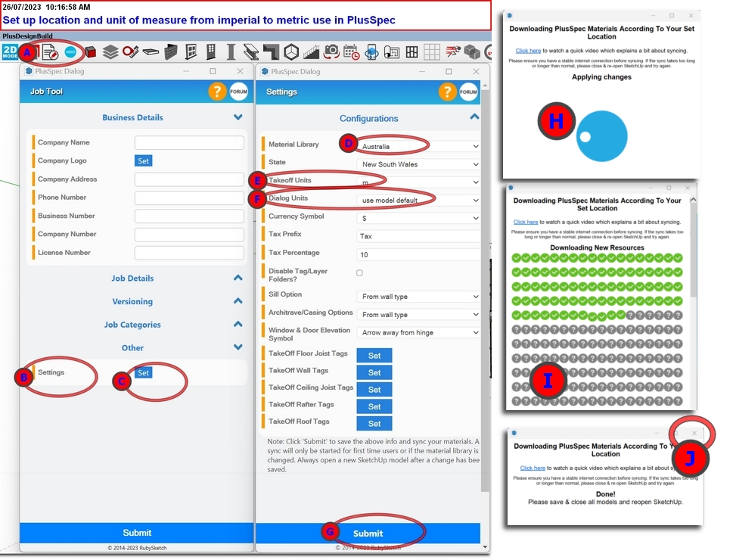Screen dimensions: 736x560
Task: Expand Job Details section
Action: point(238,278)
